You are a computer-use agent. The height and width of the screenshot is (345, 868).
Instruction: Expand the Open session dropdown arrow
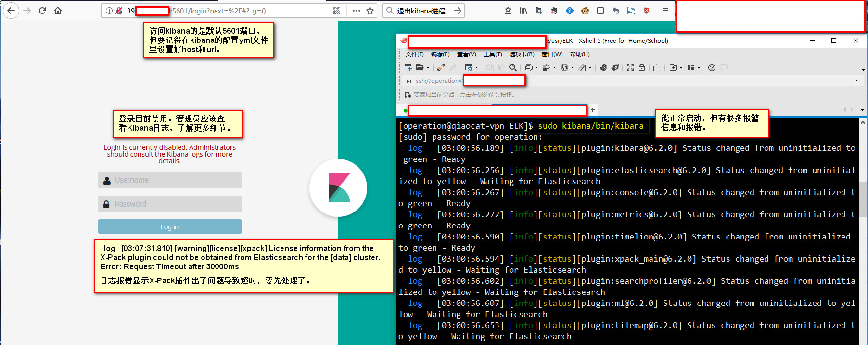(x=428, y=68)
